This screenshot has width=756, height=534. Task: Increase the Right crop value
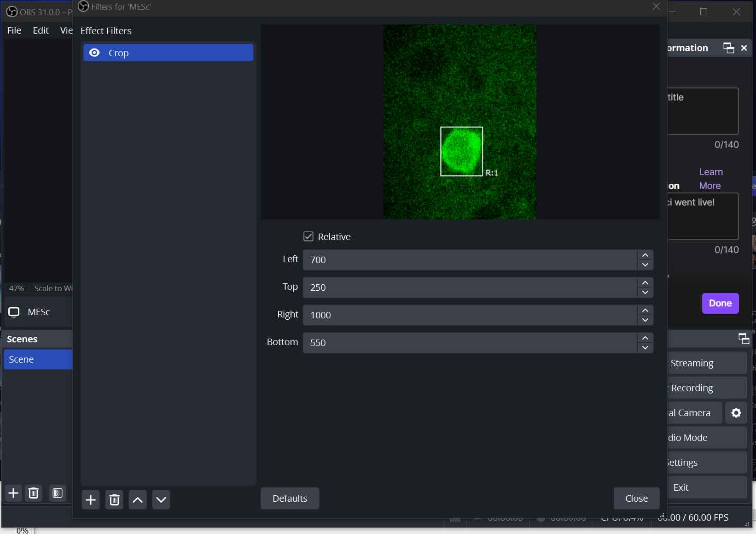[645, 310]
